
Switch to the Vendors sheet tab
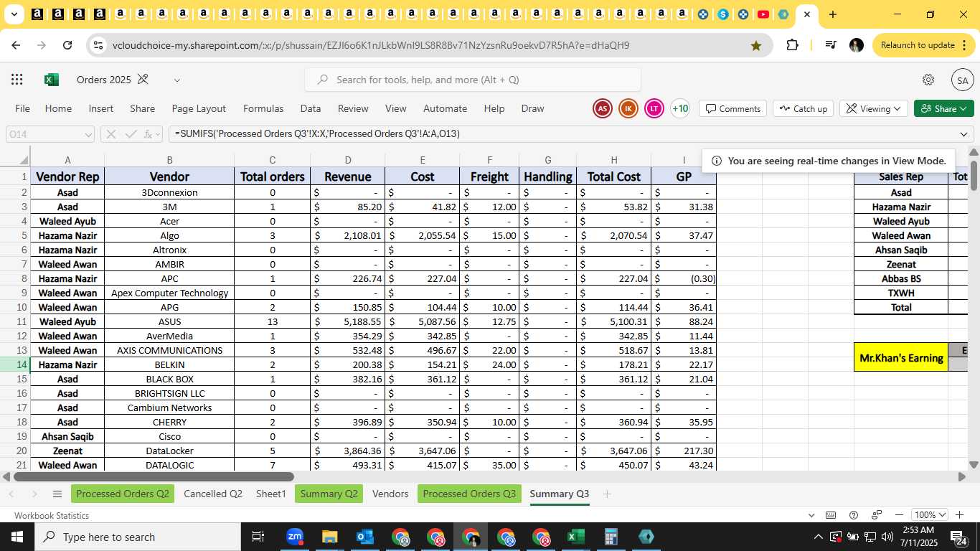(x=390, y=494)
